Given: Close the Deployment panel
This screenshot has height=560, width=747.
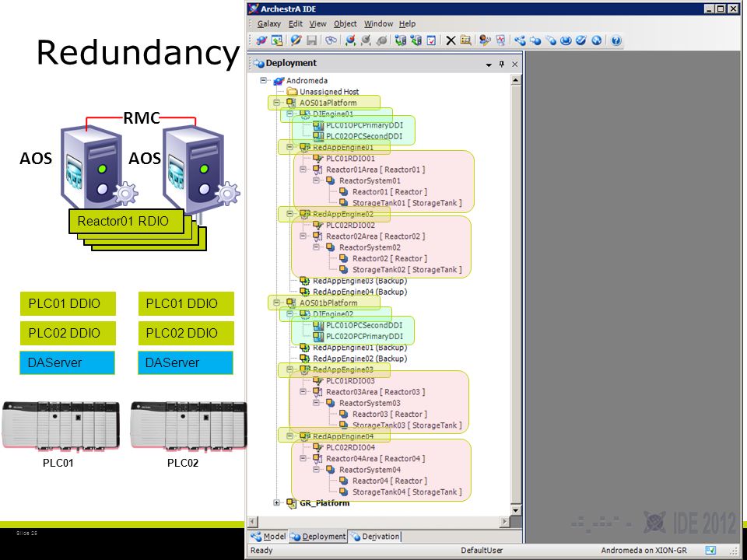Looking at the screenshot, I should (514, 64).
